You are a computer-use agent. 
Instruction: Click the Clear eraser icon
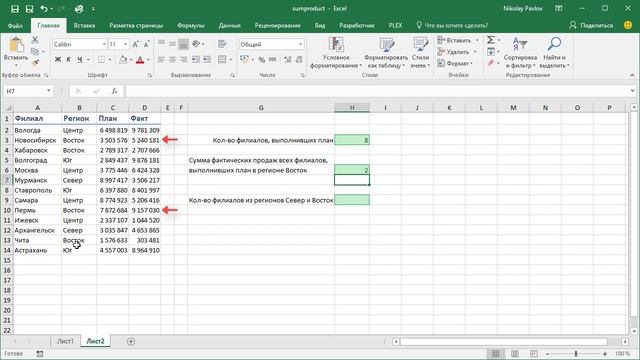[491, 63]
